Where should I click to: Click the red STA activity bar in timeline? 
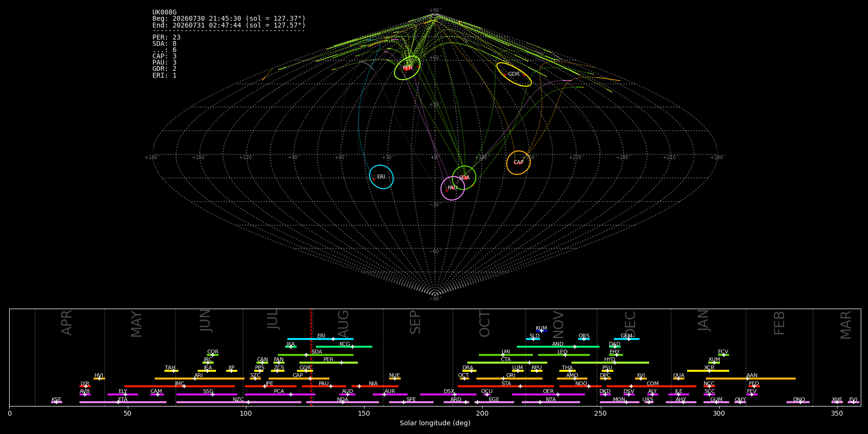coord(506,386)
